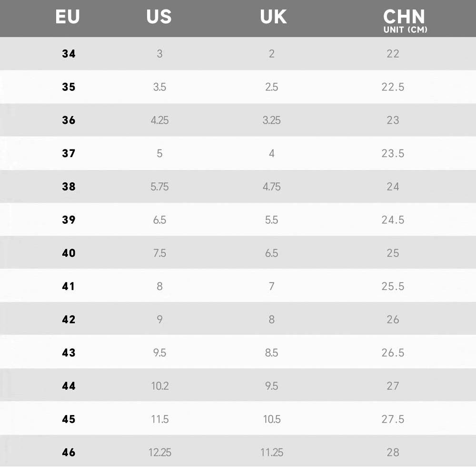Click the UK column header

pyautogui.click(x=273, y=17)
